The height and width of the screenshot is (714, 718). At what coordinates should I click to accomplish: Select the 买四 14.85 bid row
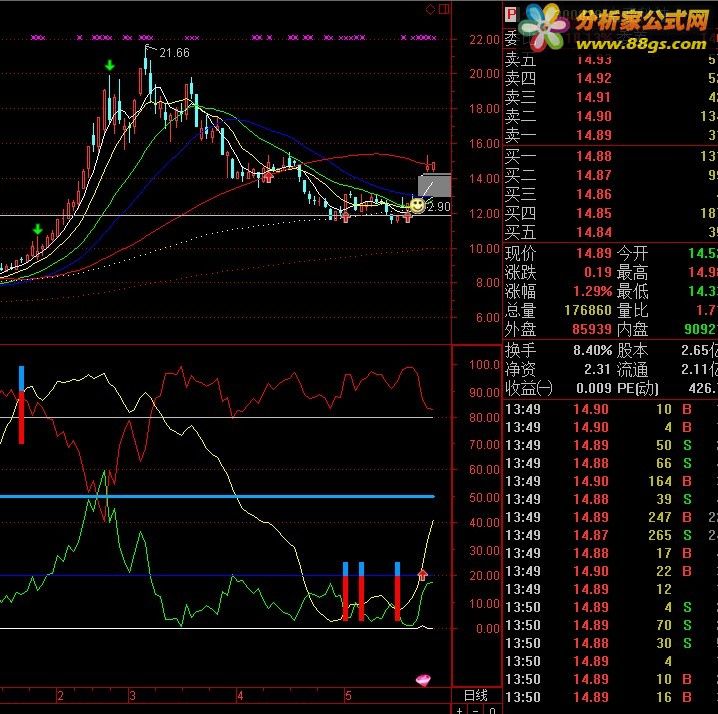point(611,213)
